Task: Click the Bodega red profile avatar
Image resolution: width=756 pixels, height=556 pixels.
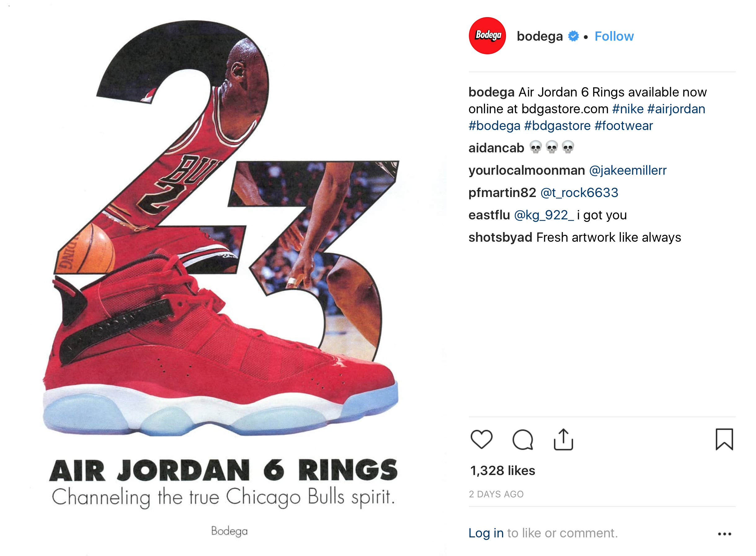Action: [487, 36]
